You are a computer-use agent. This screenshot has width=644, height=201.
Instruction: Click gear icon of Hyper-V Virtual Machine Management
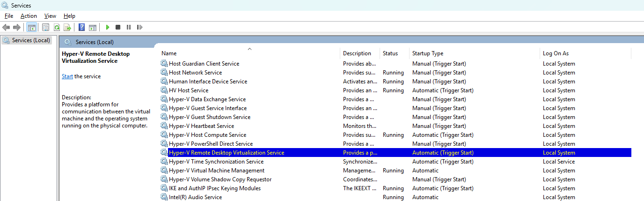tap(164, 171)
